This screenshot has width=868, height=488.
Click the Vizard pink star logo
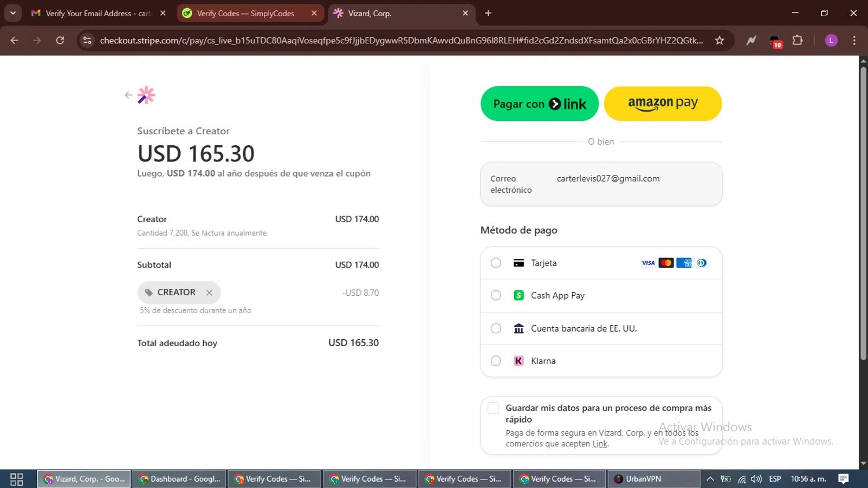point(146,95)
